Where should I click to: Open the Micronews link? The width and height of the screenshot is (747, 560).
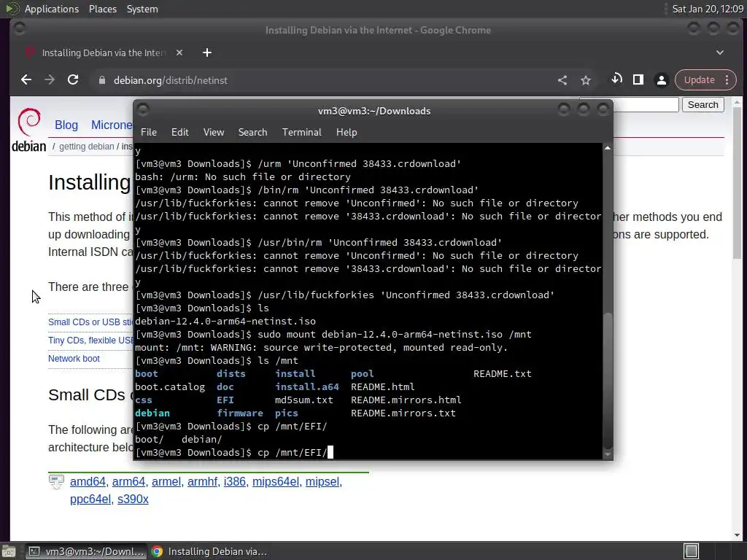pos(112,125)
